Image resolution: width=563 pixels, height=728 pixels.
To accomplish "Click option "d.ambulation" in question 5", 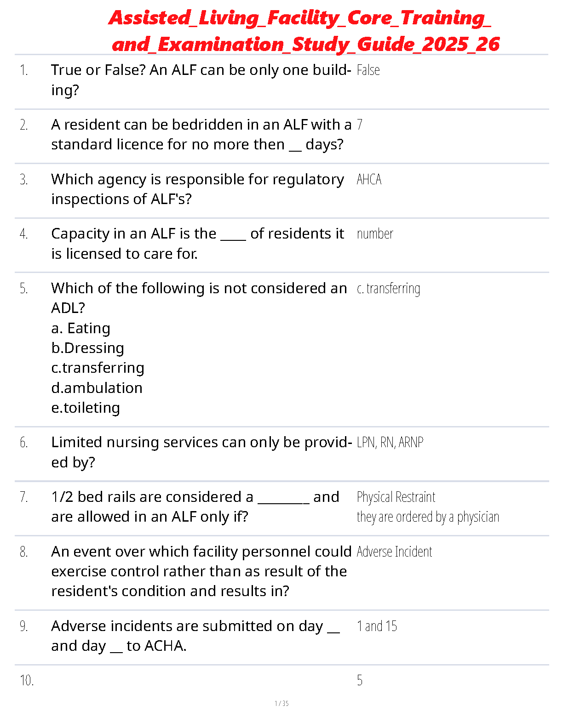I will pos(97,388).
